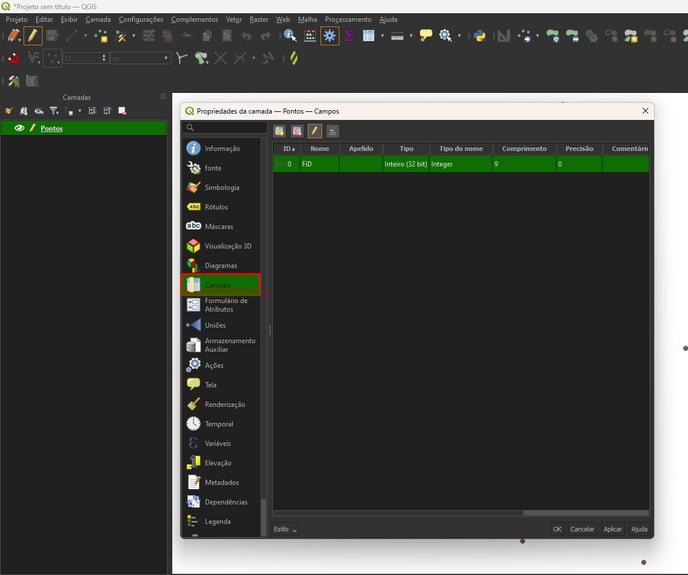This screenshot has height=575, width=688.
Task: Open the dropdown arrow beside Filter by Expression icon
Action: [79, 111]
